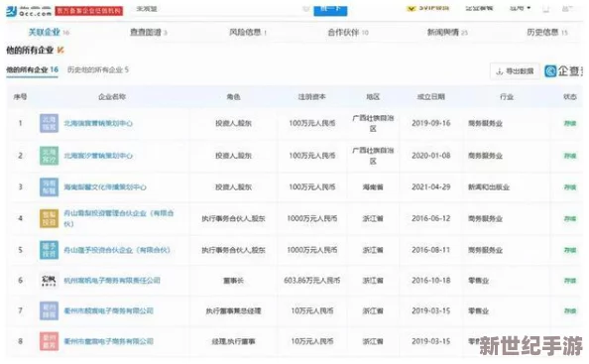
Task: Select the 他的所有企业 16 sub-tab
Action: 33,69
